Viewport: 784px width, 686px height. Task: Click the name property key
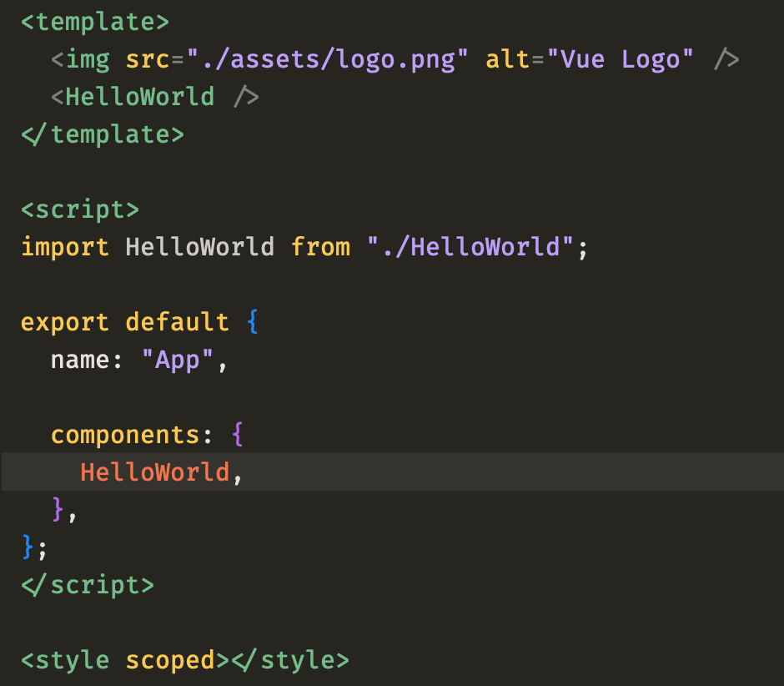[80, 361]
